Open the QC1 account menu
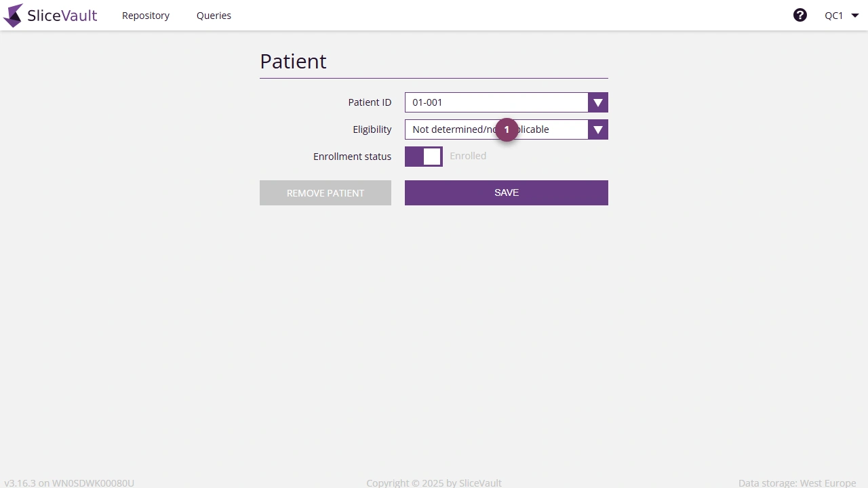 pyautogui.click(x=841, y=15)
